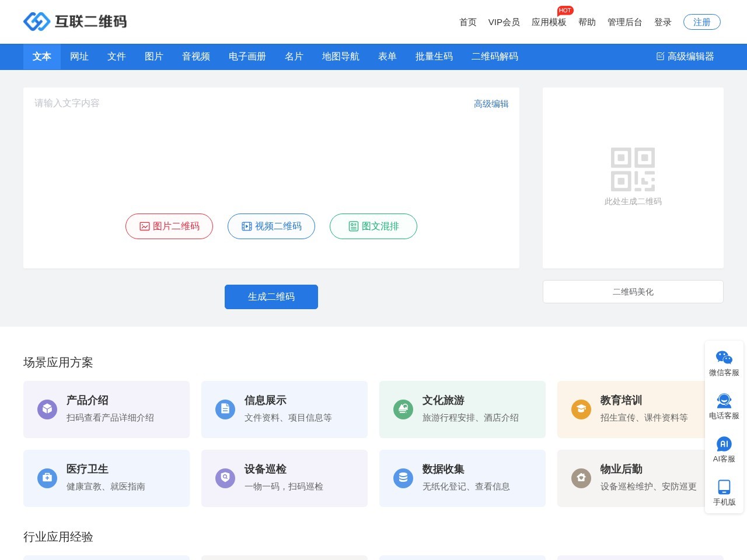The width and height of the screenshot is (747, 560).
Task: Click the brown house icon for 物业后勤
Action: (581, 478)
